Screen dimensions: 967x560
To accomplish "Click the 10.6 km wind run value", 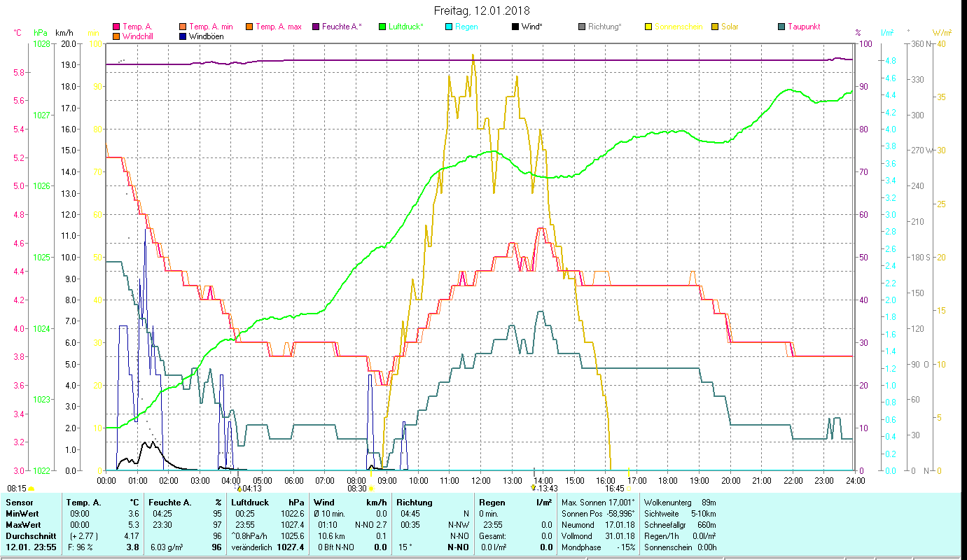I will click(331, 536).
